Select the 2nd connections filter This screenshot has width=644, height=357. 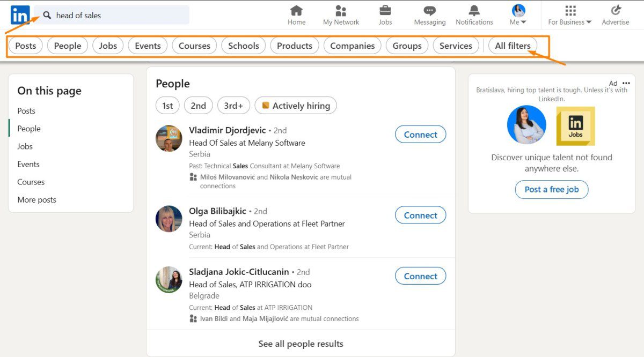(199, 106)
